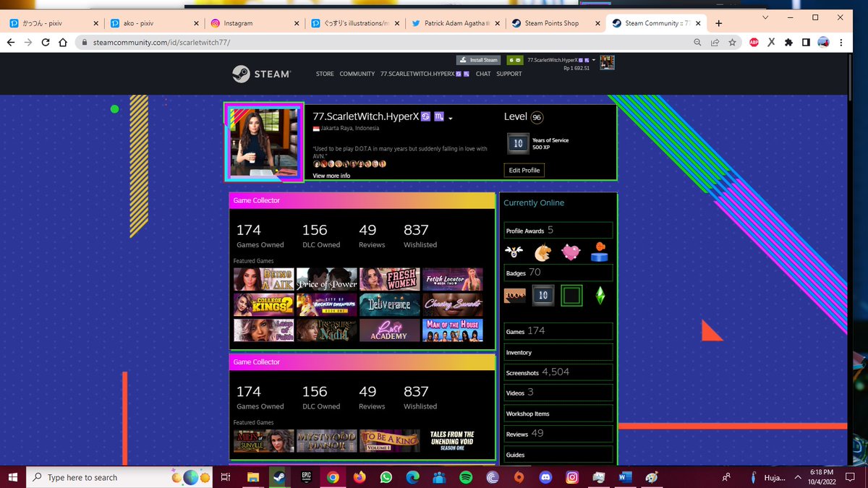Image resolution: width=868 pixels, height=488 pixels.
Task: Reload the page
Action: pos(46,43)
